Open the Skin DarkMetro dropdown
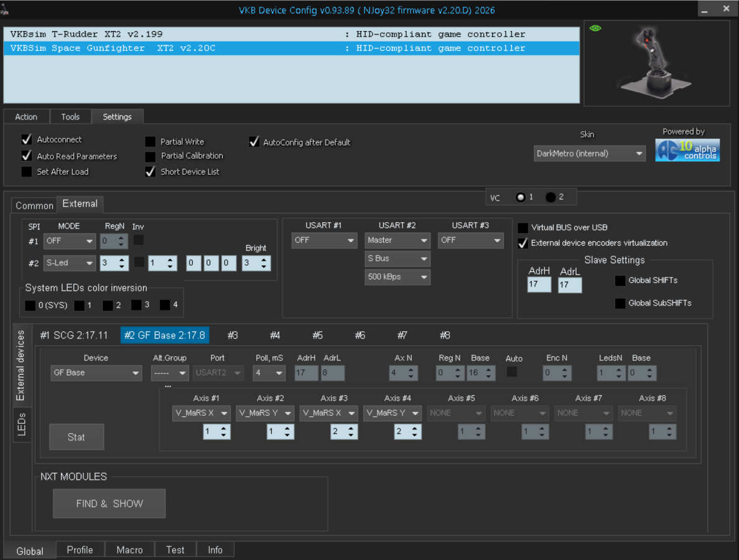The image size is (739, 560). tap(589, 154)
